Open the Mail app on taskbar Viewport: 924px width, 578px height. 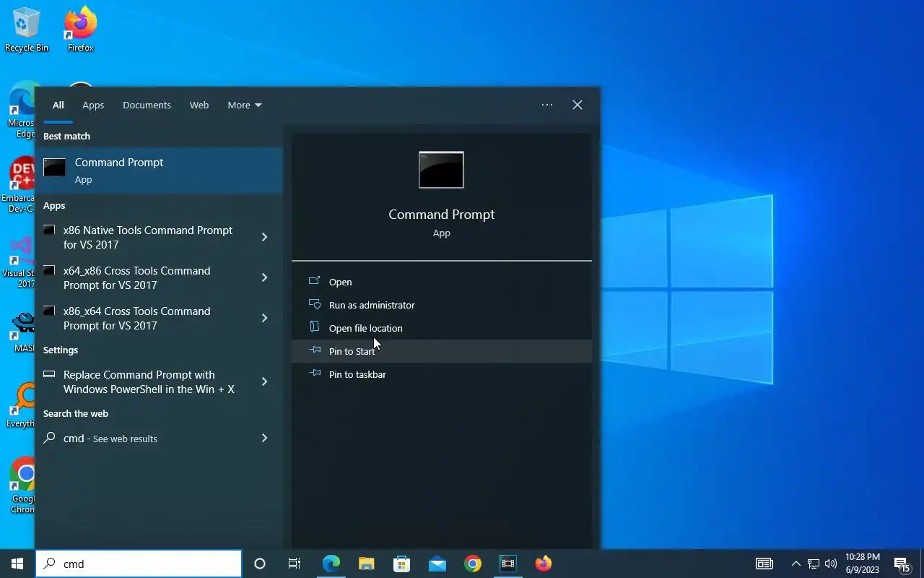437,564
